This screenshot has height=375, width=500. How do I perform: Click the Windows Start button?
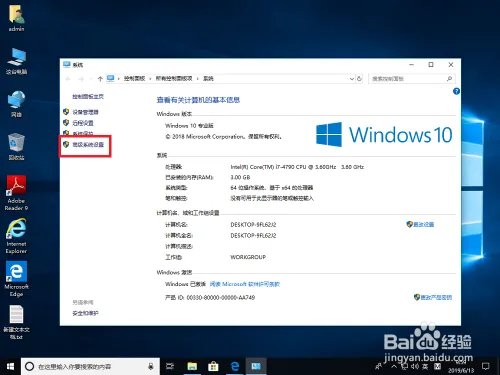[10, 366]
